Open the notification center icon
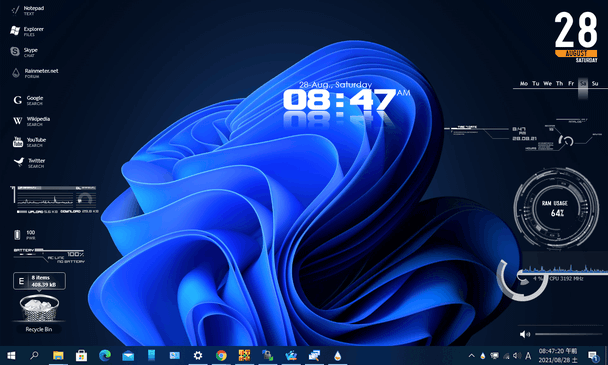The height and width of the screenshot is (365, 608). pyautogui.click(x=593, y=356)
